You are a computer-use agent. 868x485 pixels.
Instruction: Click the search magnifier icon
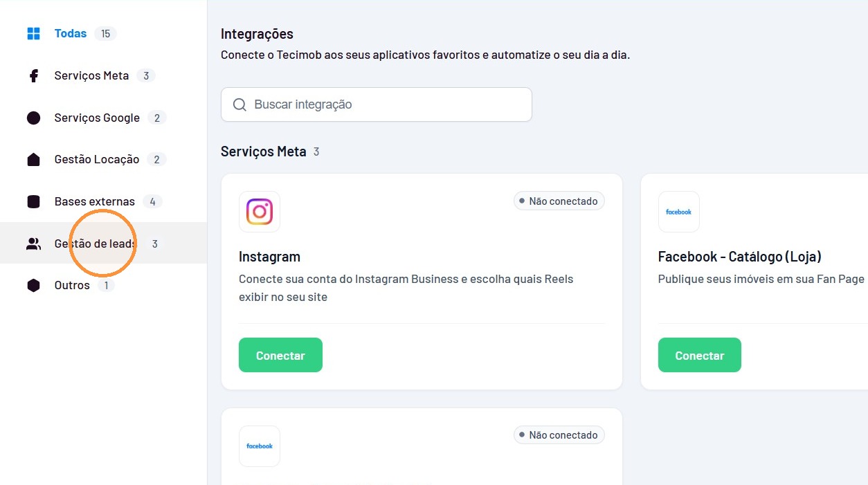[x=239, y=104]
